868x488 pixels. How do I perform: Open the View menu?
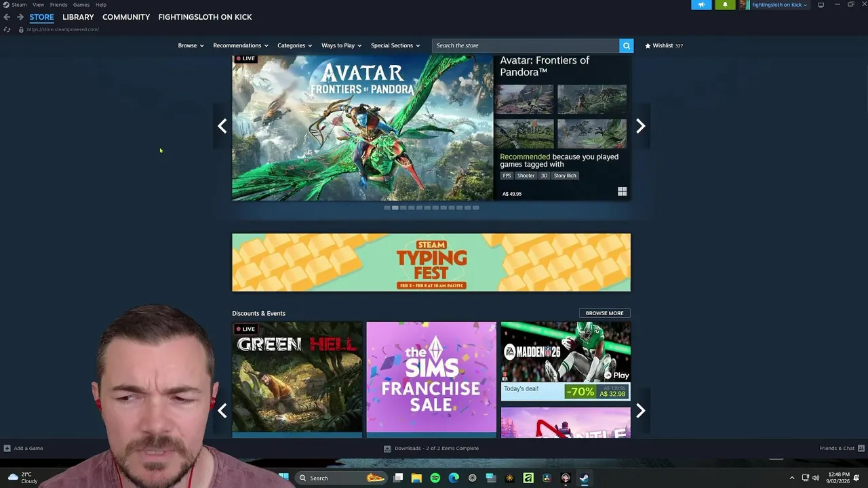click(x=38, y=5)
